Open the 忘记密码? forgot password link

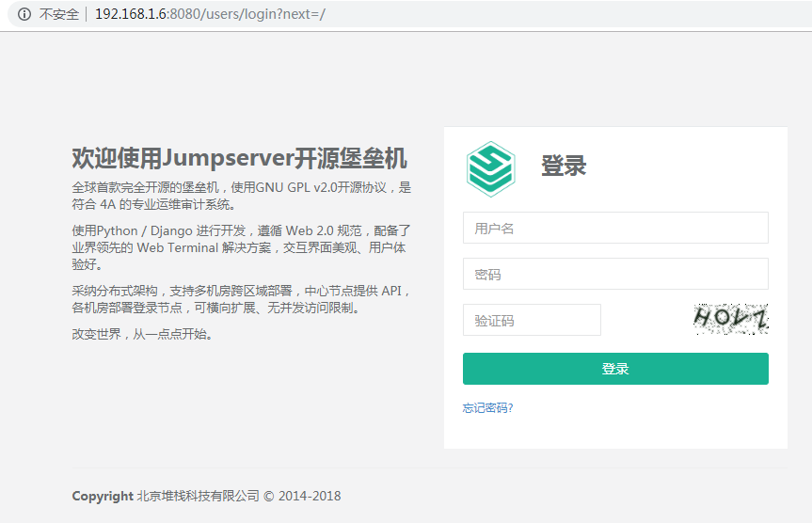tap(487, 408)
